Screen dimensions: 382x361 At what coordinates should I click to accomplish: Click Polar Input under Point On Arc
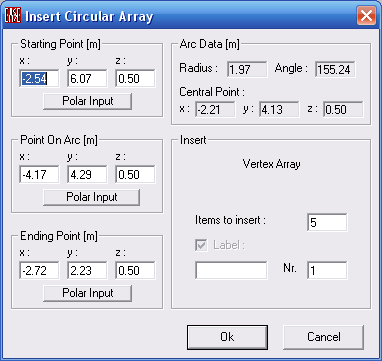coord(91,197)
